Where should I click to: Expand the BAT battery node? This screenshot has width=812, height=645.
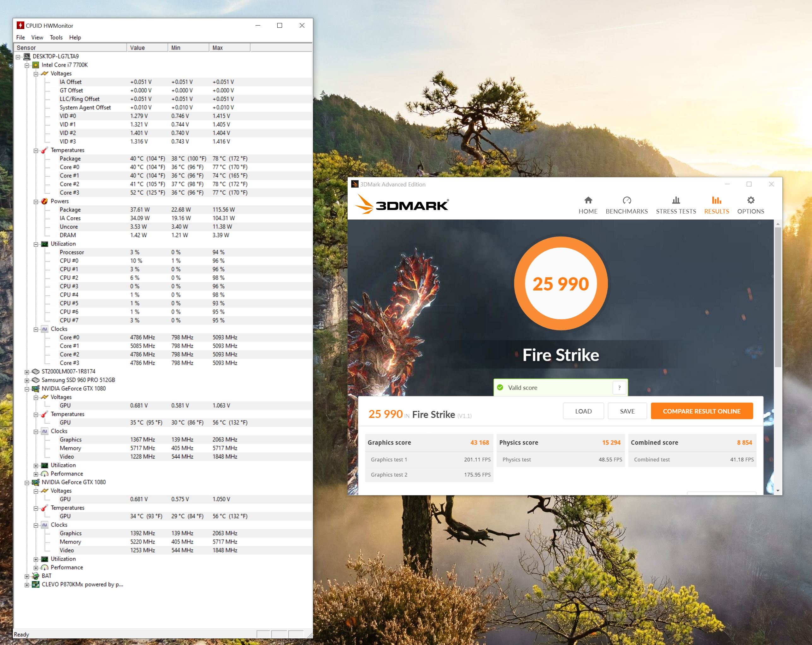[x=27, y=577]
